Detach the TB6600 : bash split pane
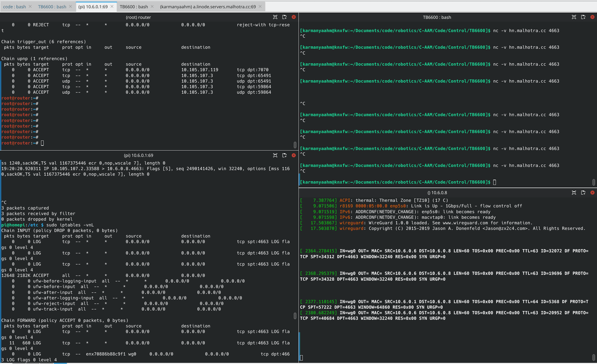This screenshot has height=364, width=597. [583, 17]
